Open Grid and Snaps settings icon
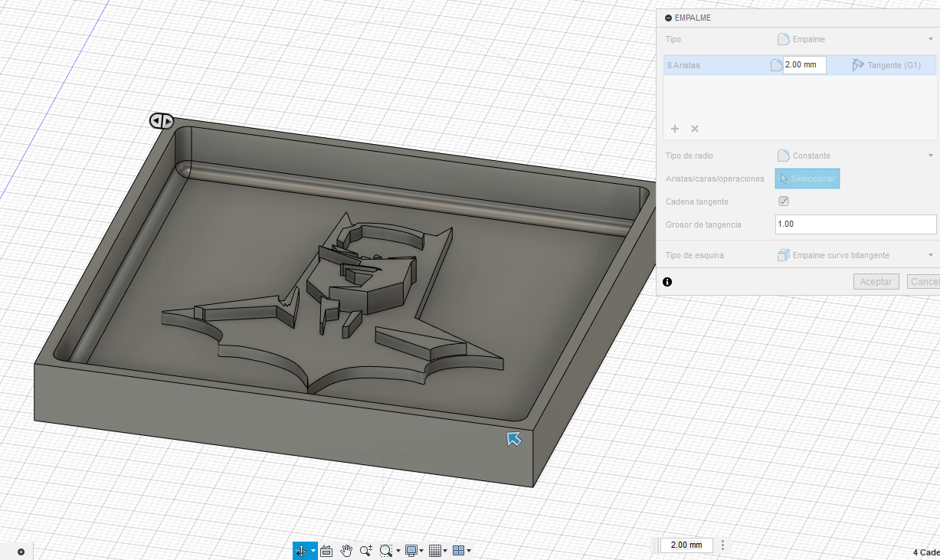 [435, 550]
